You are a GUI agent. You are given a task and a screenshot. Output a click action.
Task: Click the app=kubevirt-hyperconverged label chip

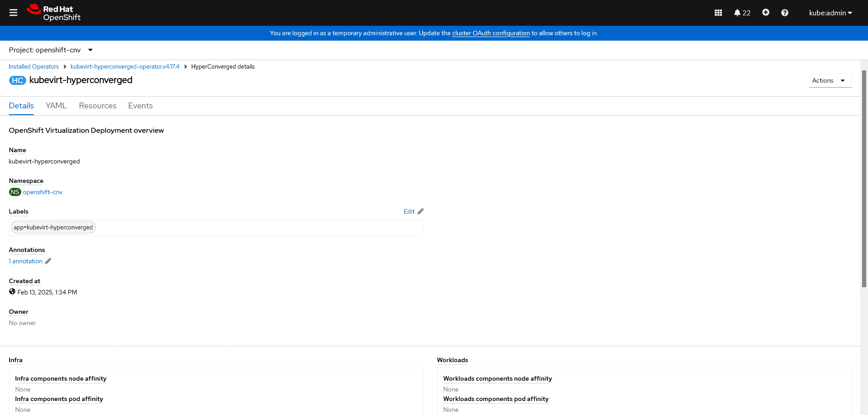[x=52, y=227]
